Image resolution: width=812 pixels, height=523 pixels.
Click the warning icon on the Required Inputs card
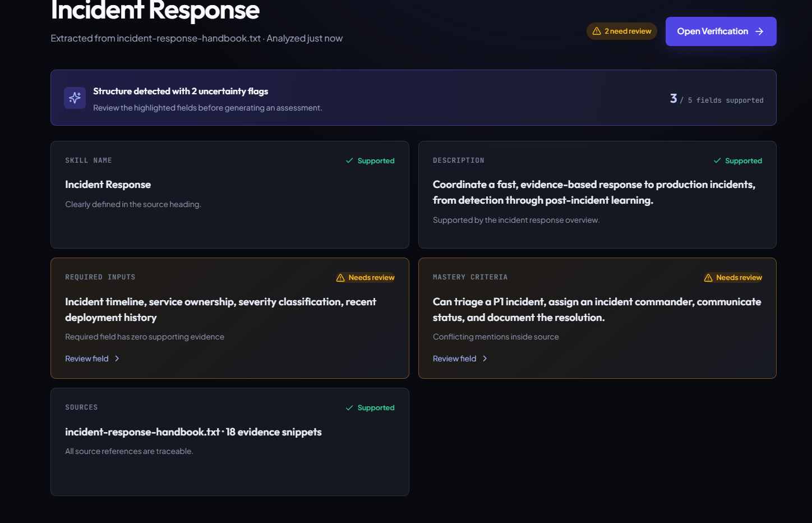tap(340, 278)
